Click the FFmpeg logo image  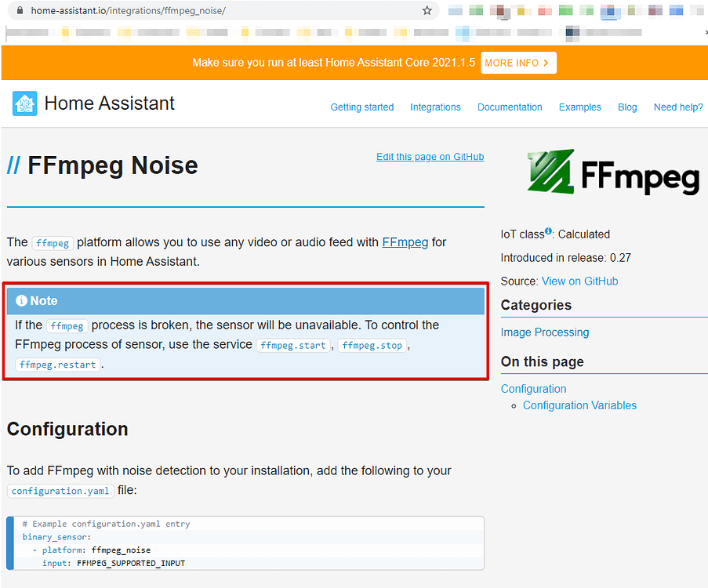pos(613,172)
